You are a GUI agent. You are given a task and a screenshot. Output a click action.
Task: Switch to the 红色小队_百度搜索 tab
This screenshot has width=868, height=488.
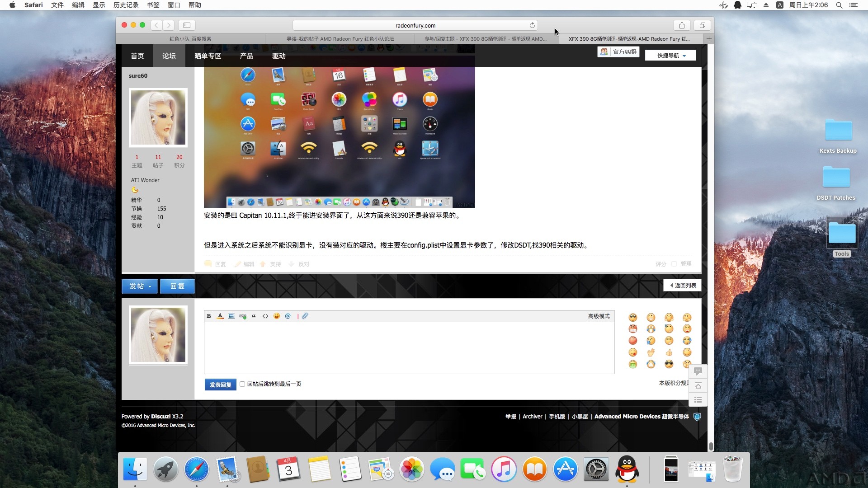(x=190, y=39)
